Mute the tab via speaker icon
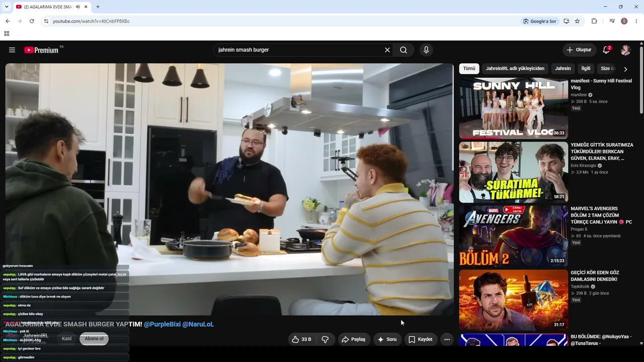The image size is (644, 362). [77, 7]
